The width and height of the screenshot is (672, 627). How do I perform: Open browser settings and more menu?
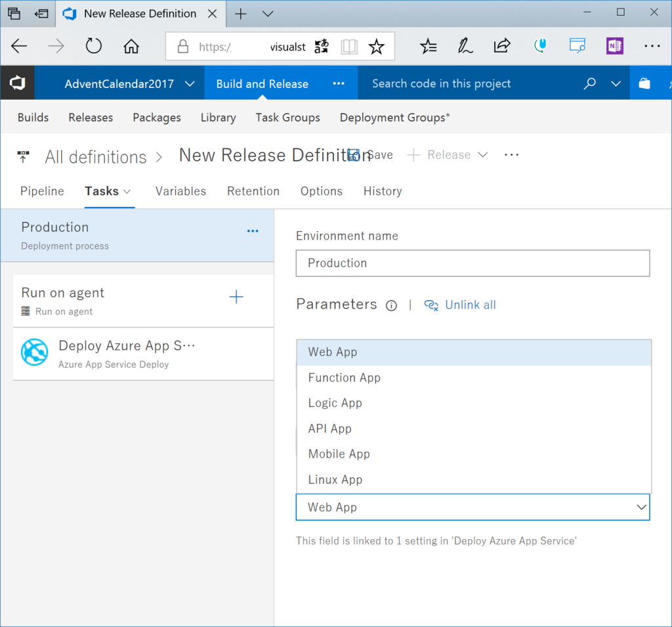652,46
